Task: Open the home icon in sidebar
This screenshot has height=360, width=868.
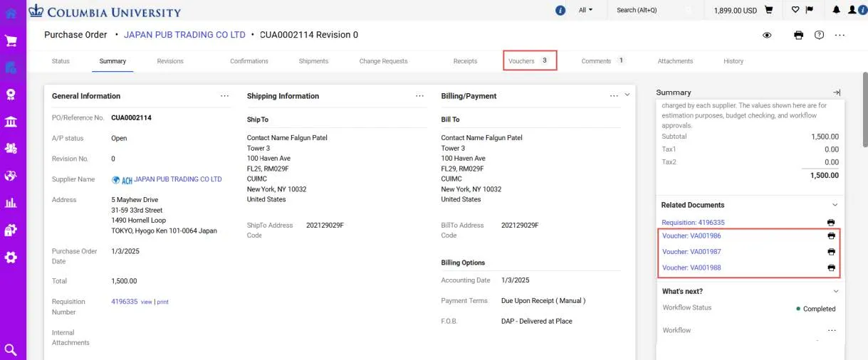Action: pyautogui.click(x=11, y=12)
